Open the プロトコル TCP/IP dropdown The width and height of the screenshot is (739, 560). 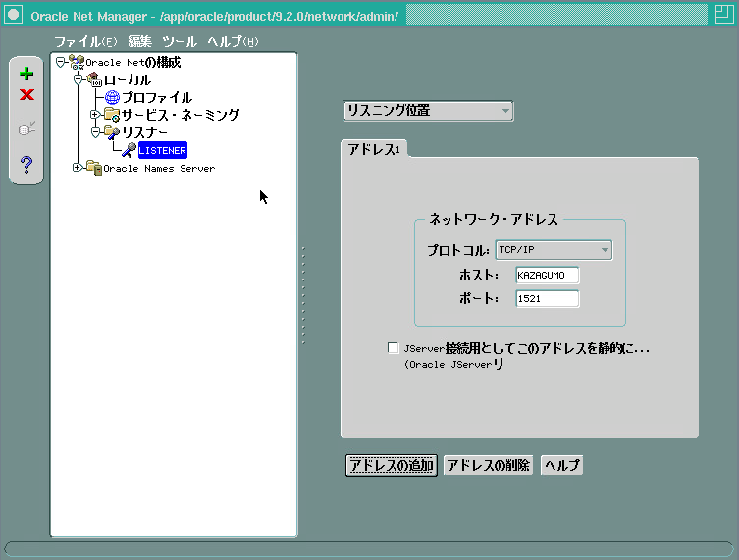tap(554, 250)
